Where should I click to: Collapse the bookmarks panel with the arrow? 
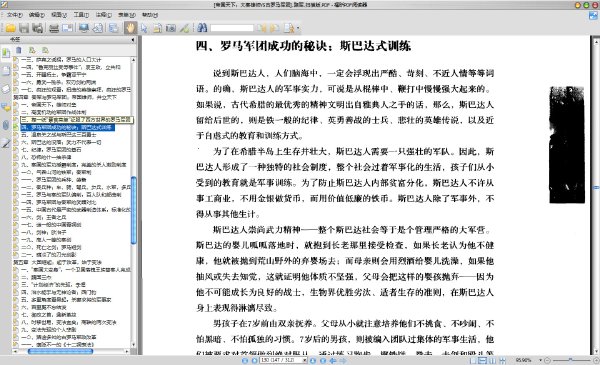pyautogui.click(x=133, y=40)
